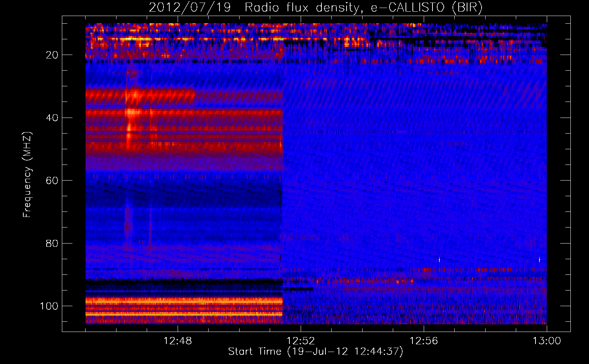This screenshot has height=364, width=589.
Task: Click the plot title date 2012/07/19
Action: coord(190,8)
